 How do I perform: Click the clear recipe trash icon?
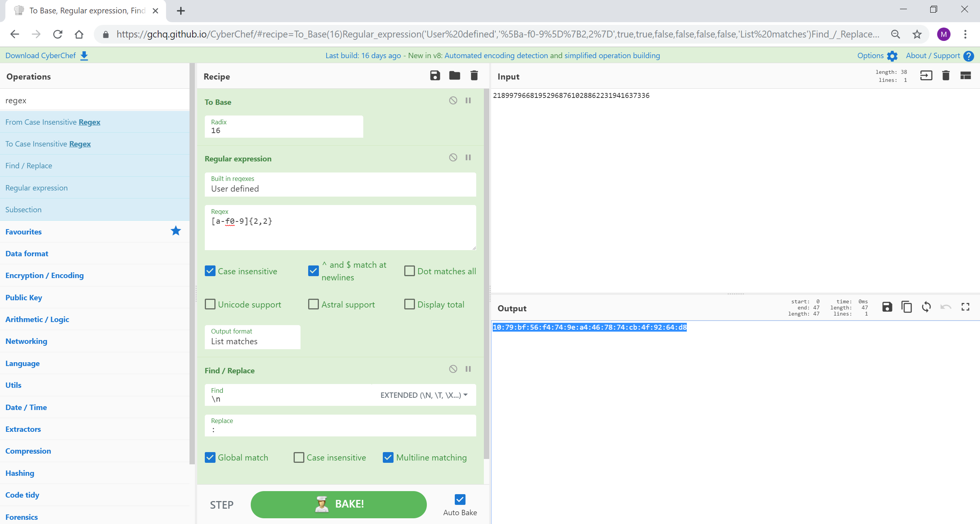click(474, 76)
